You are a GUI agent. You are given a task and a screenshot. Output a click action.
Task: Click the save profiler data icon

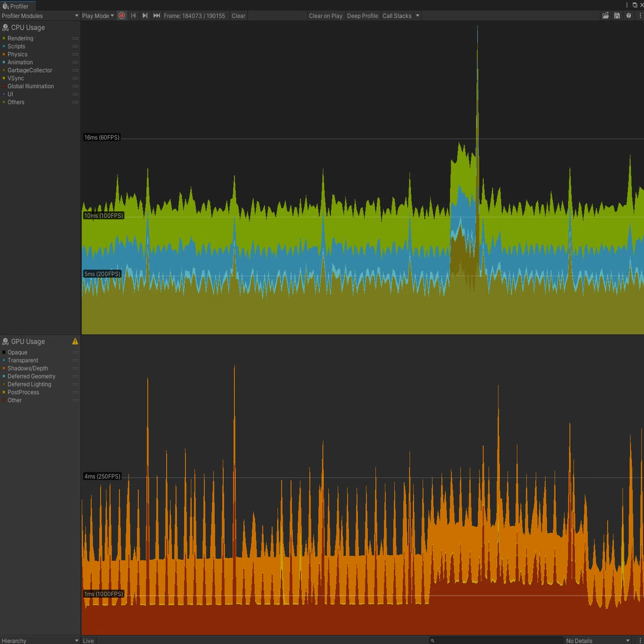617,15
